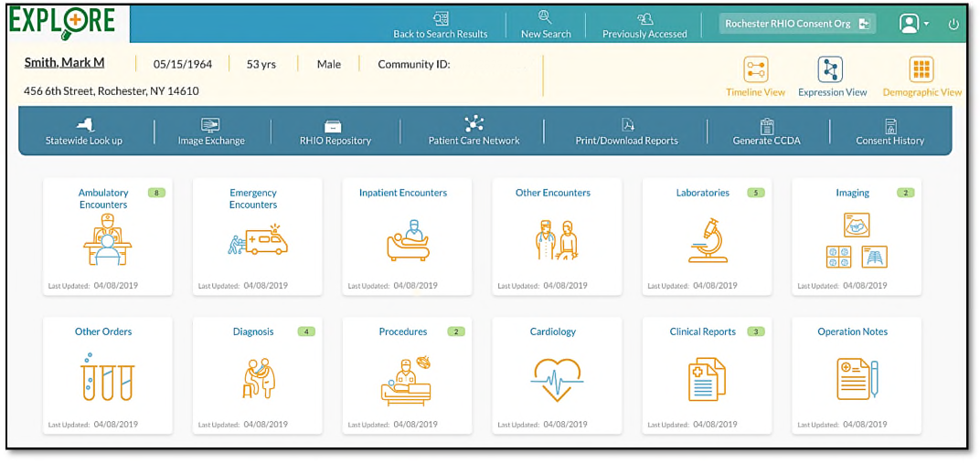Click the Imaging scans icon
Image resolution: width=980 pixels, height=463 pixels.
tap(857, 241)
